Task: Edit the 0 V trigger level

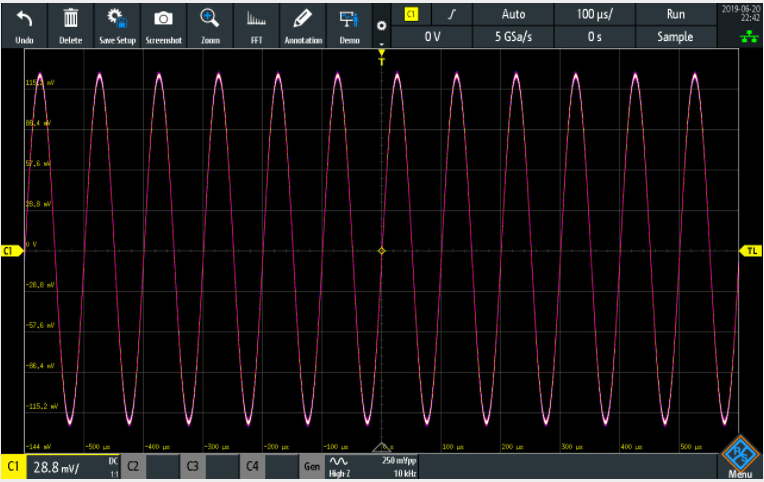Action: [432, 37]
